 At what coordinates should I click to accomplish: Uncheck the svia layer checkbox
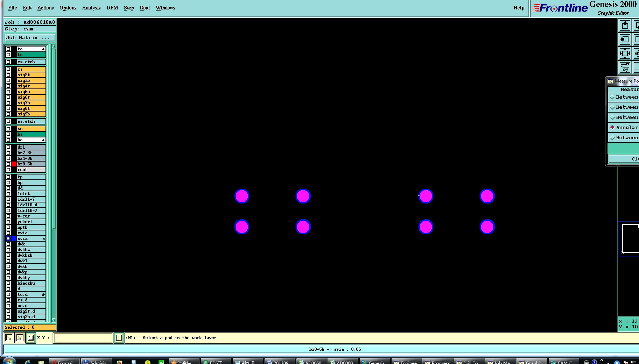[8, 238]
